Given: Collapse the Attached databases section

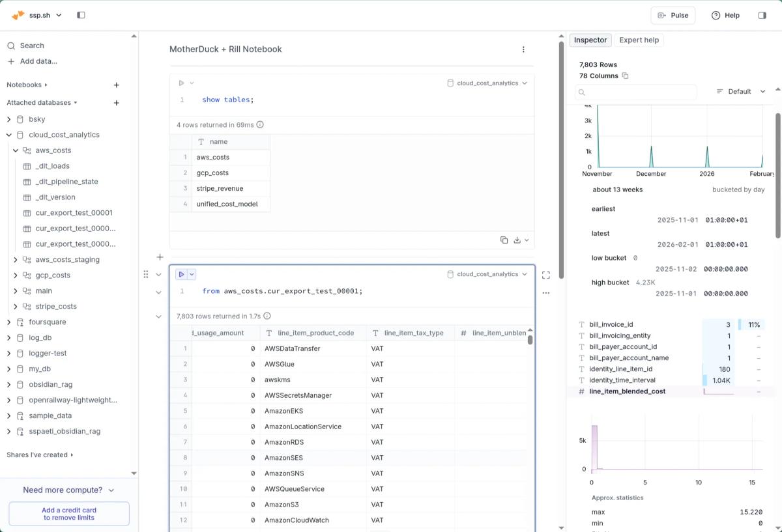Looking at the screenshot, I should click(42, 103).
